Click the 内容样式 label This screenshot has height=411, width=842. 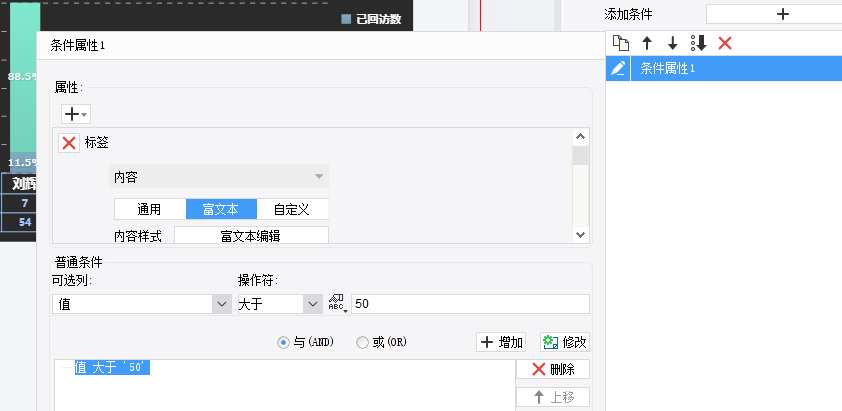[138, 236]
